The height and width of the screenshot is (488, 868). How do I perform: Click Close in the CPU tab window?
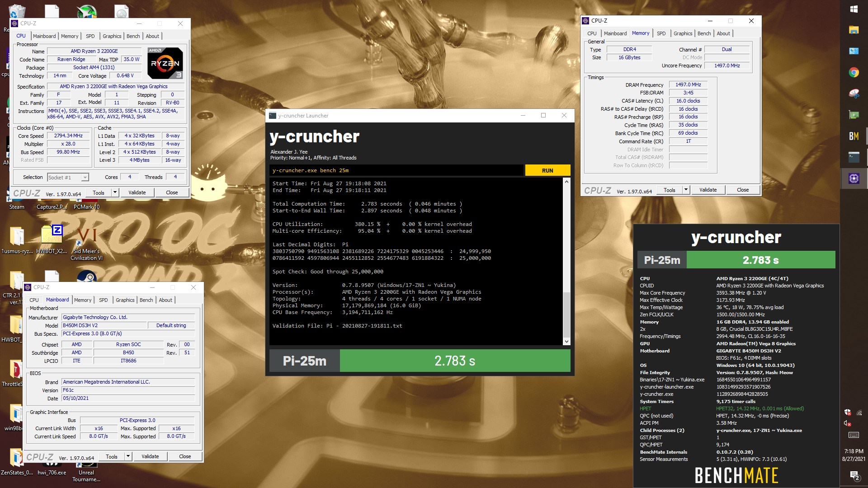pyautogui.click(x=172, y=192)
